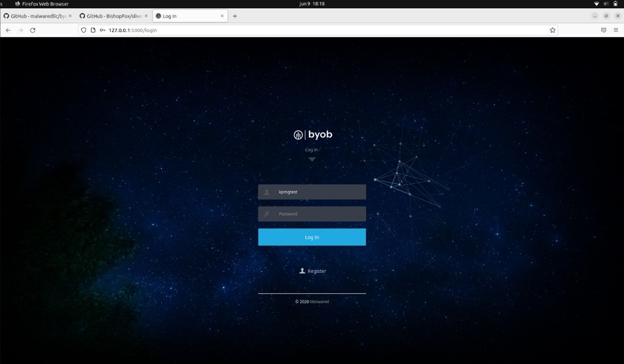Switch to GitHub malwaredllc/byob tab
Screen dimensions: 624x364
pyautogui.click(x=37, y=16)
